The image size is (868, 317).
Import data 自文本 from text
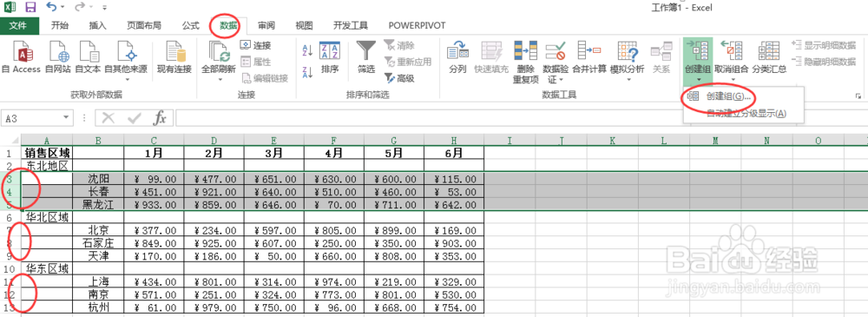[88, 58]
